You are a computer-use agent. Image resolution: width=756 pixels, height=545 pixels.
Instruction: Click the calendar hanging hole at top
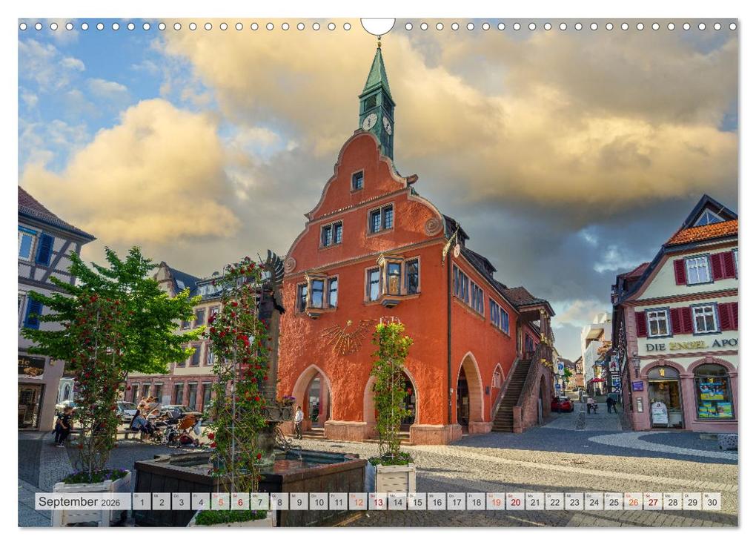coord(378,25)
